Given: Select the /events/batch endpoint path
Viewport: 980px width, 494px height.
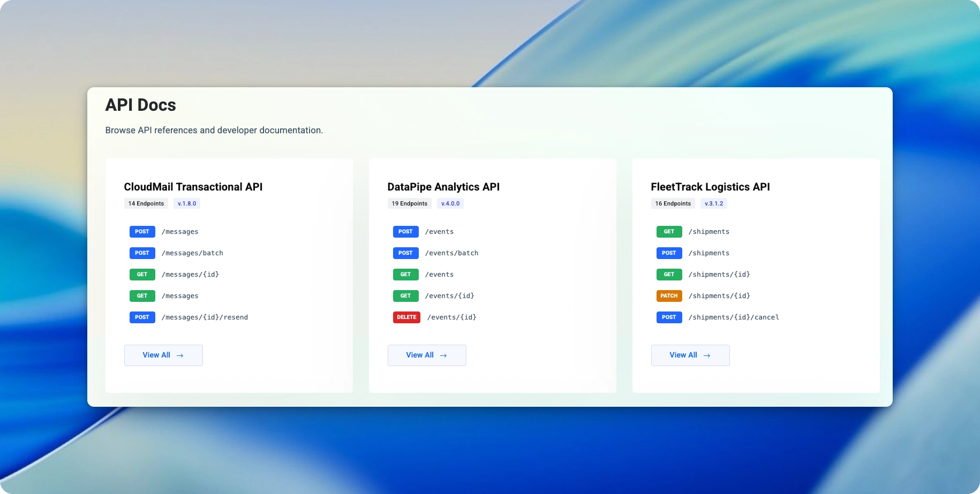Looking at the screenshot, I should pos(451,253).
